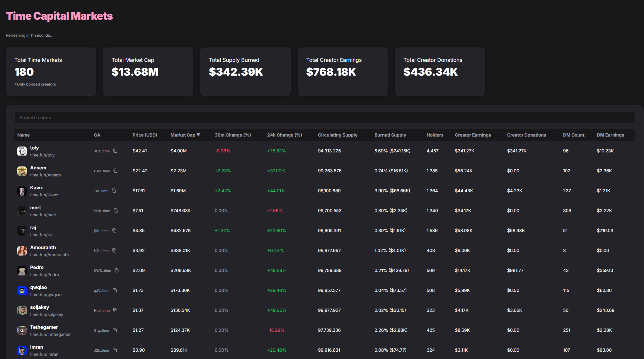Screen dimensions: 644x359
Task: Sort table by 24h Change column
Action: pyautogui.click(x=284, y=135)
